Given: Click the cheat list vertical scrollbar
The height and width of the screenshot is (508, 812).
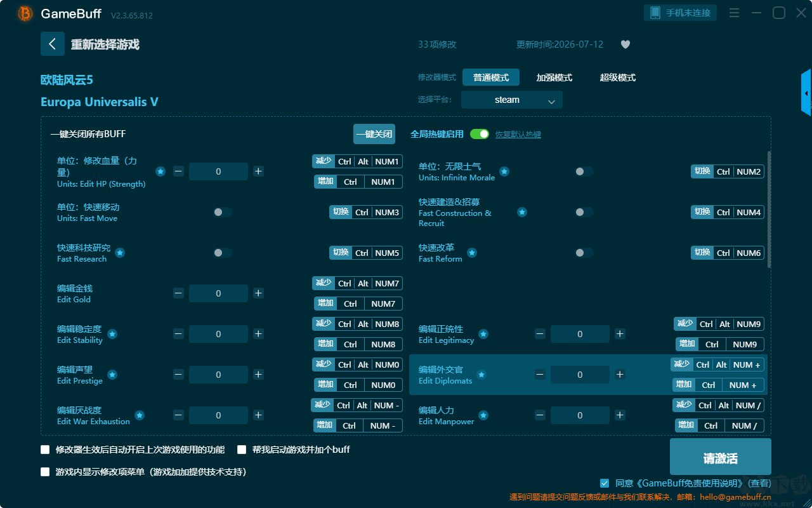Looking at the screenshot, I should [769, 210].
